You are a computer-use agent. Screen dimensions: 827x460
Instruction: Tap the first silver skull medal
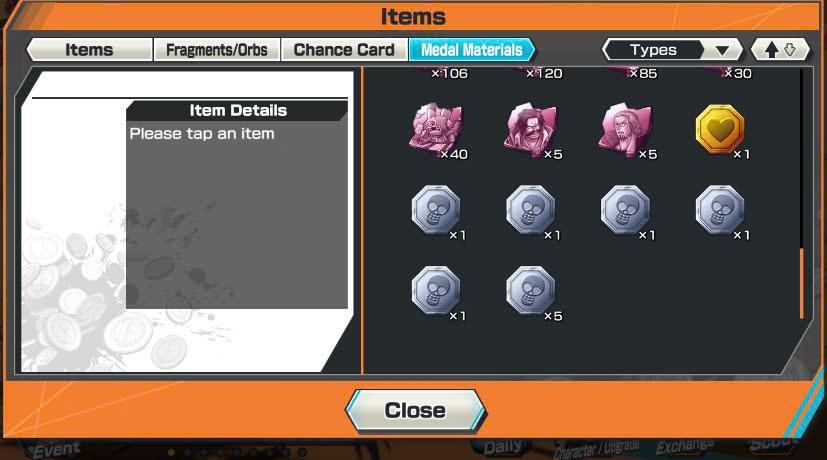click(x=436, y=210)
